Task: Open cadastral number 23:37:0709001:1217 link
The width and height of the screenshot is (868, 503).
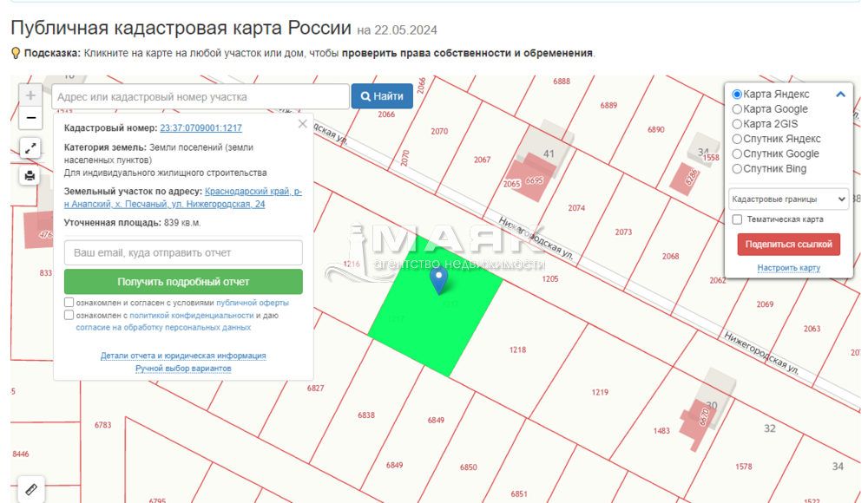Action: (x=201, y=127)
